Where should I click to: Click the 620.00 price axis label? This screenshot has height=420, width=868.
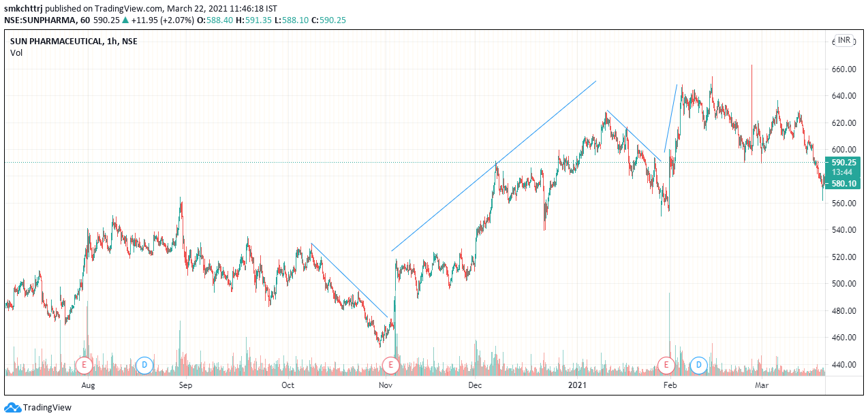pyautogui.click(x=843, y=123)
